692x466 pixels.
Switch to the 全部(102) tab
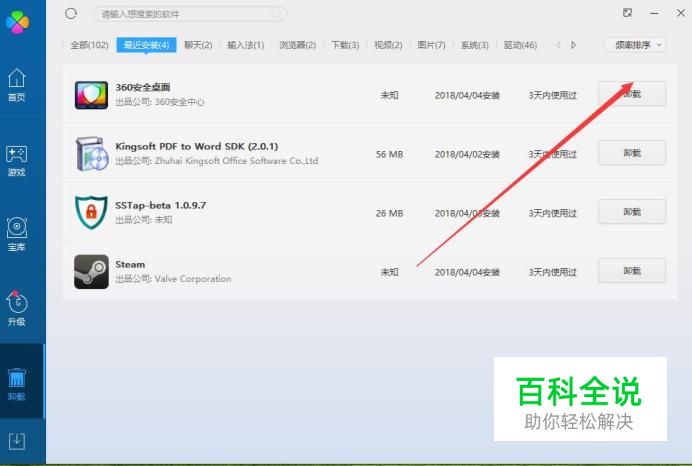89,45
